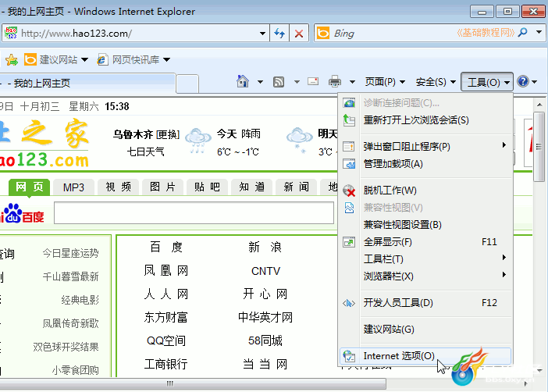Click the 建议网站 orange icon in favorites bar
Screen dimensions: 548x392
pos(30,59)
